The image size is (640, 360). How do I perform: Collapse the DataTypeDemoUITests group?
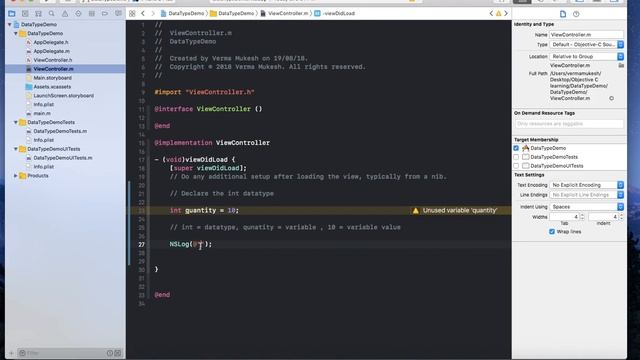(16, 149)
